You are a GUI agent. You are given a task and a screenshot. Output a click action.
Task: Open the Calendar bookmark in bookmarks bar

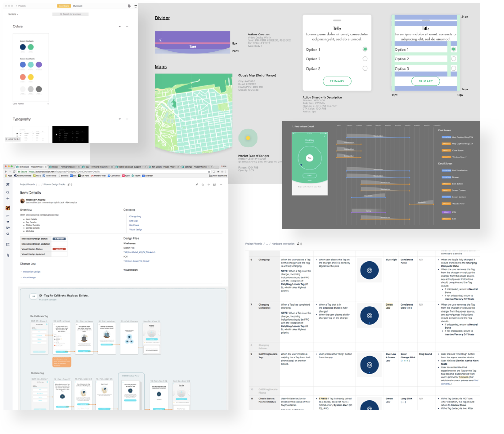[x=147, y=176]
